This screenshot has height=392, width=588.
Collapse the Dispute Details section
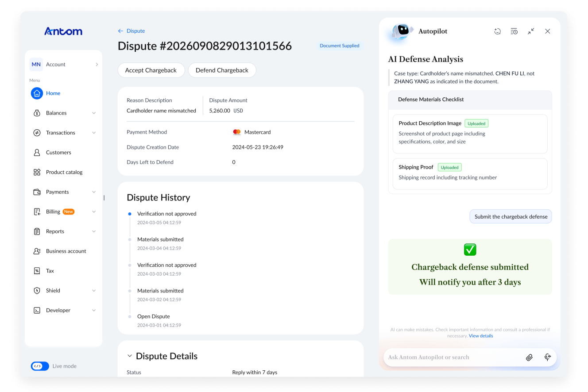pos(130,356)
